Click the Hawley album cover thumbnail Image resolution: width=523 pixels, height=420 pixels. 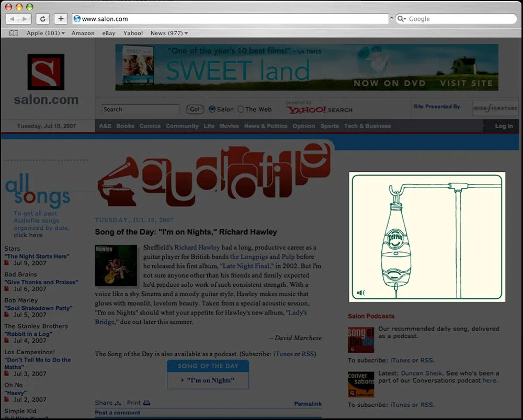click(116, 265)
